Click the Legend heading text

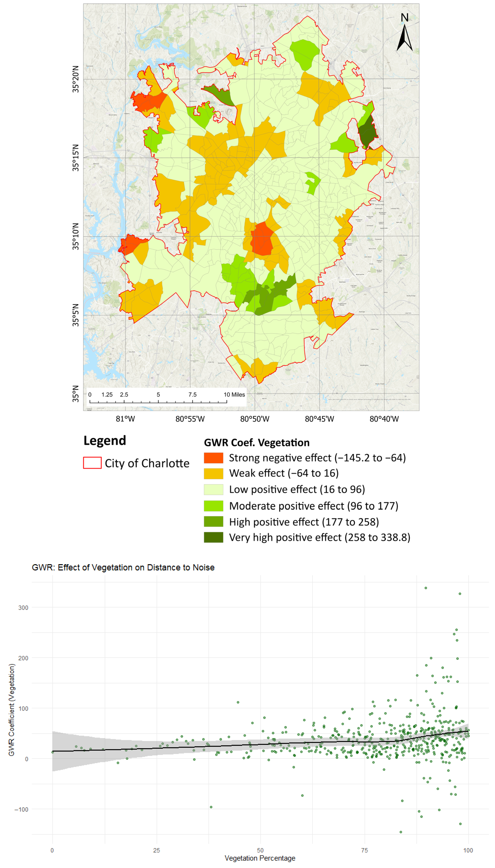pos(105,441)
